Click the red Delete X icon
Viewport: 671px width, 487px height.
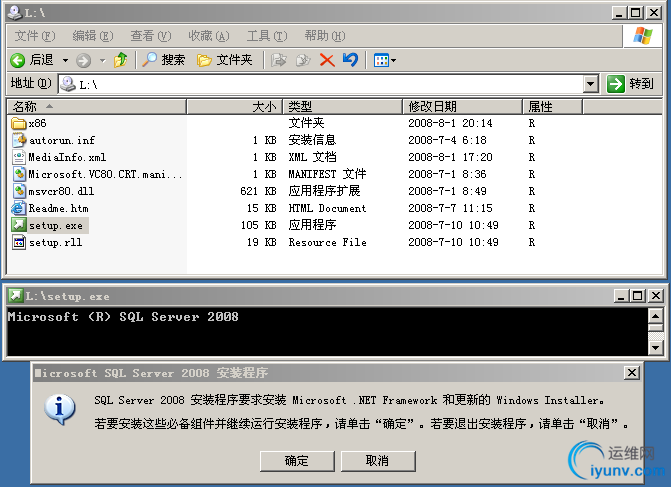click(x=327, y=60)
